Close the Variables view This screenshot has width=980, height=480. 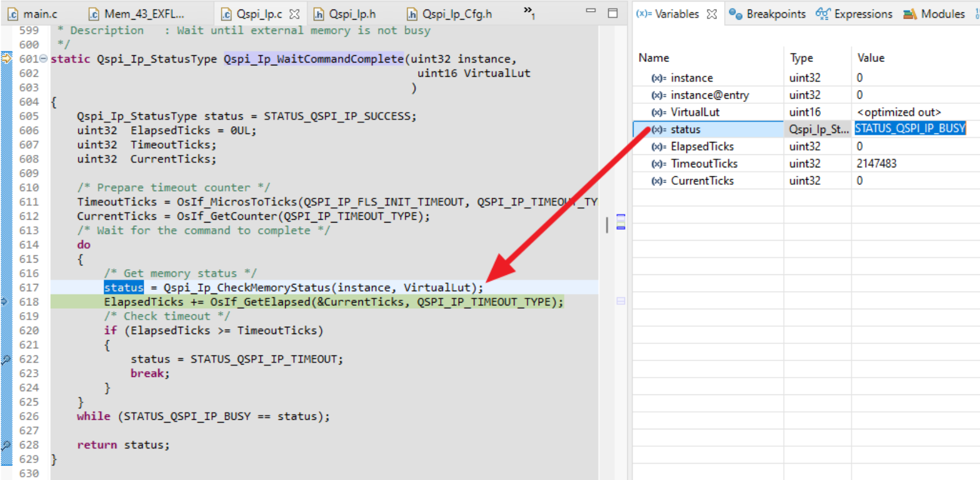click(712, 14)
